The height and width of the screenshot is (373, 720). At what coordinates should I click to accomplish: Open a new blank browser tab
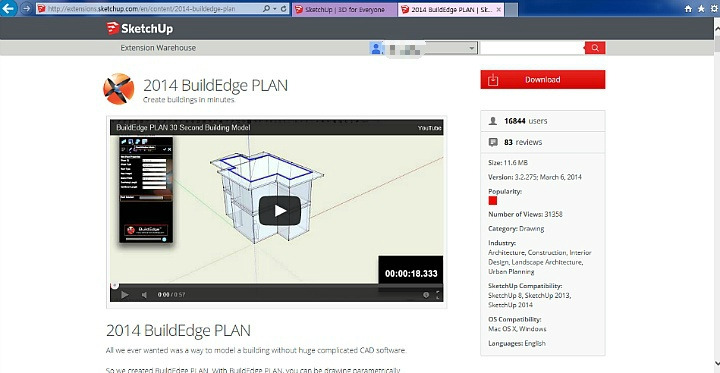pos(512,9)
